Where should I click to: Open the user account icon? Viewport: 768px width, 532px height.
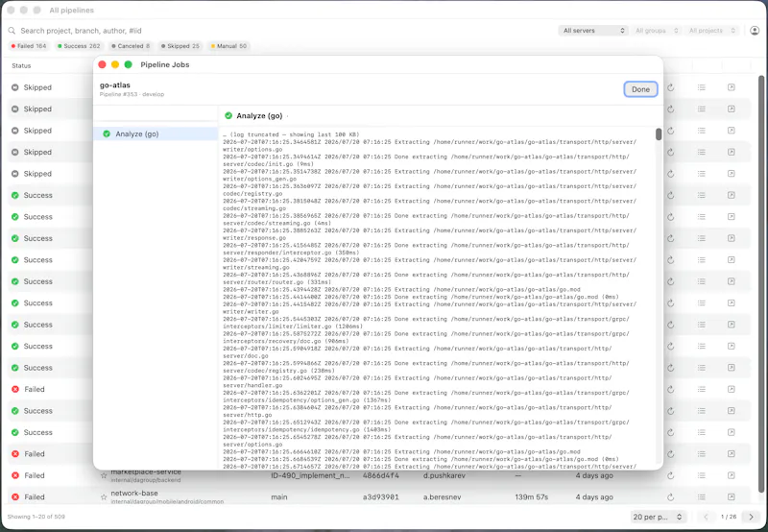coord(755,31)
